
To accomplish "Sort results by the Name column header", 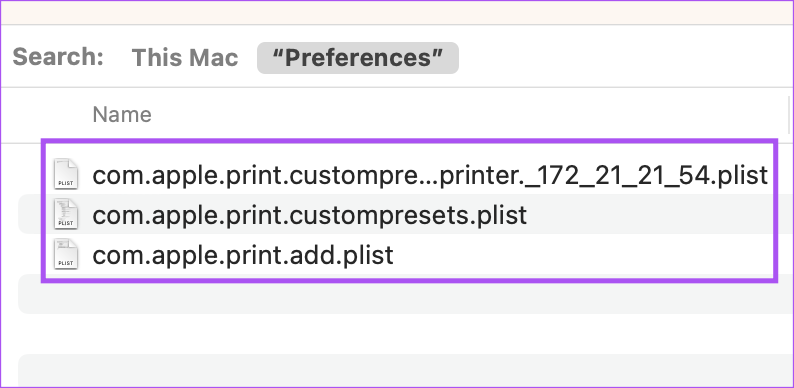I will tap(122, 114).
